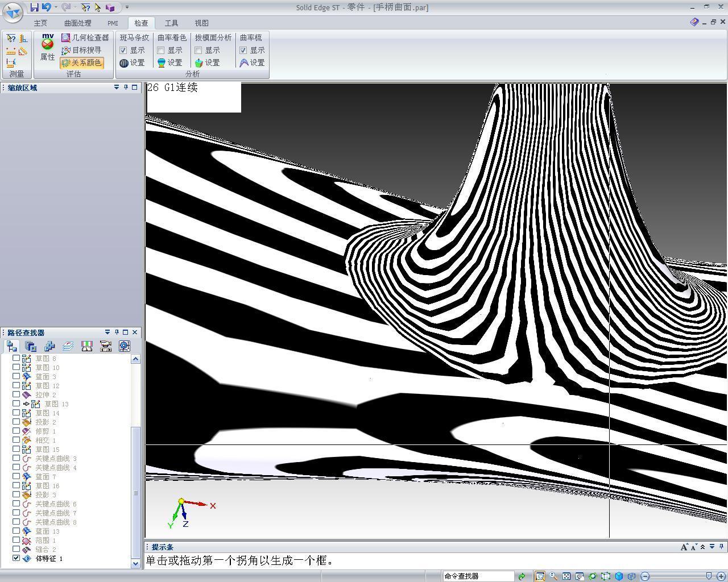The height and width of the screenshot is (582, 728).
Task: Launch the 几何检查器 geometry inspector
Action: pyautogui.click(x=85, y=38)
